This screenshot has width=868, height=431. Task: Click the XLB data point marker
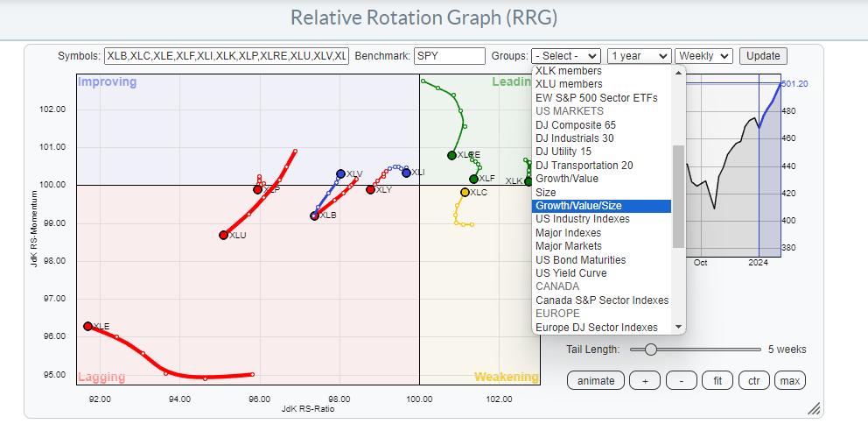click(314, 215)
